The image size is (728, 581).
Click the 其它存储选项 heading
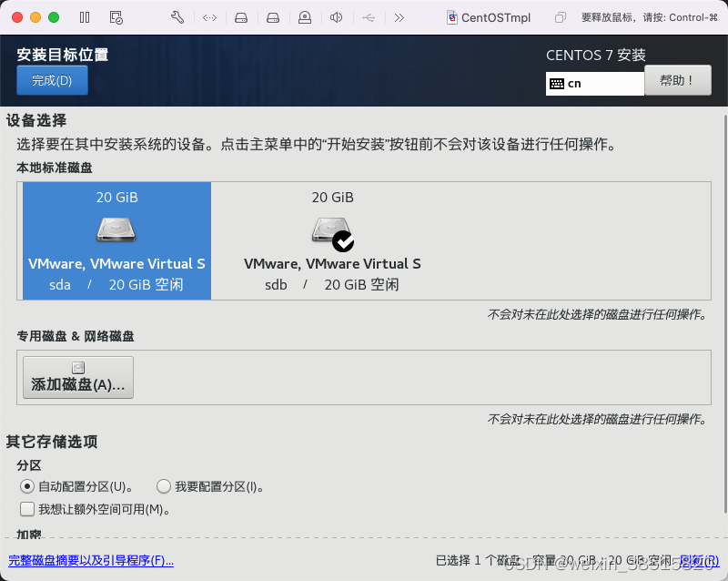pyautogui.click(x=52, y=442)
